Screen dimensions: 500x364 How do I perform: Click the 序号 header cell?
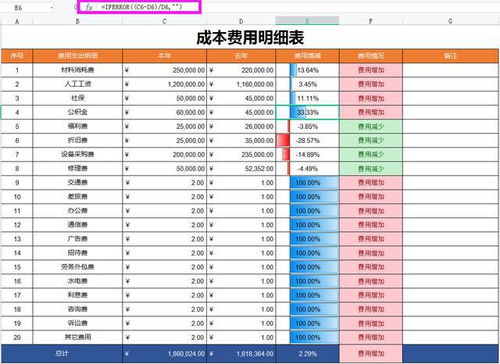(x=17, y=56)
